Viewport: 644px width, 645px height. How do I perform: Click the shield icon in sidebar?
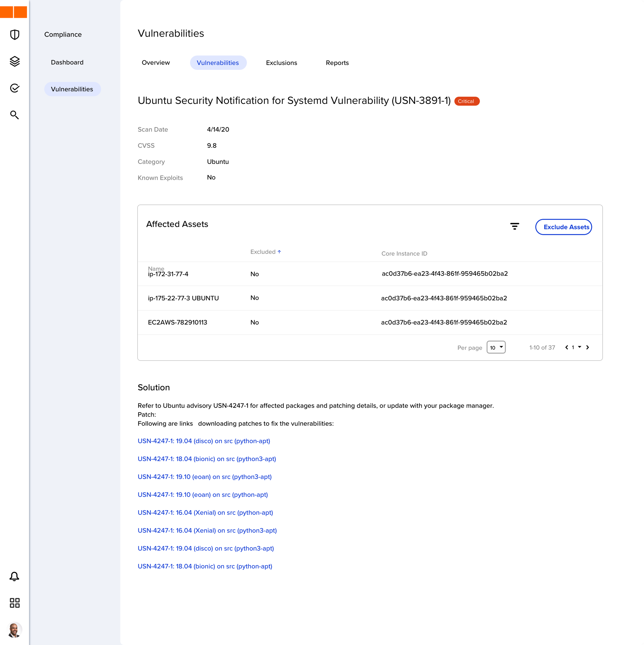(15, 35)
